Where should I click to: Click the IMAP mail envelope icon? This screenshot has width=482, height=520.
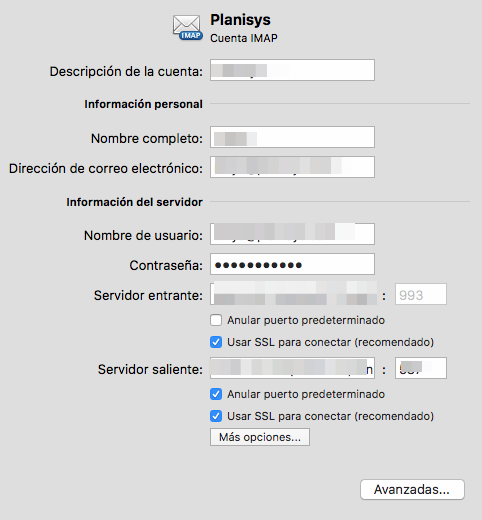[187, 27]
